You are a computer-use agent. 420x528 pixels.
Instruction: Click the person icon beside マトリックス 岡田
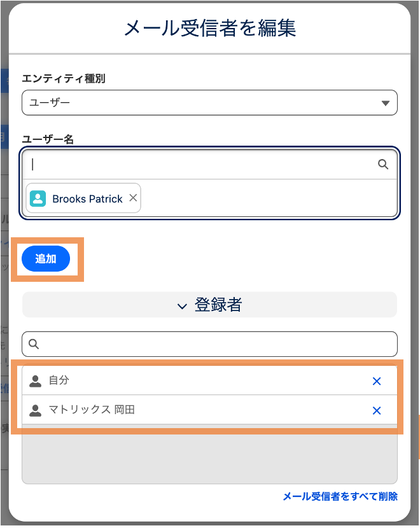click(x=36, y=410)
